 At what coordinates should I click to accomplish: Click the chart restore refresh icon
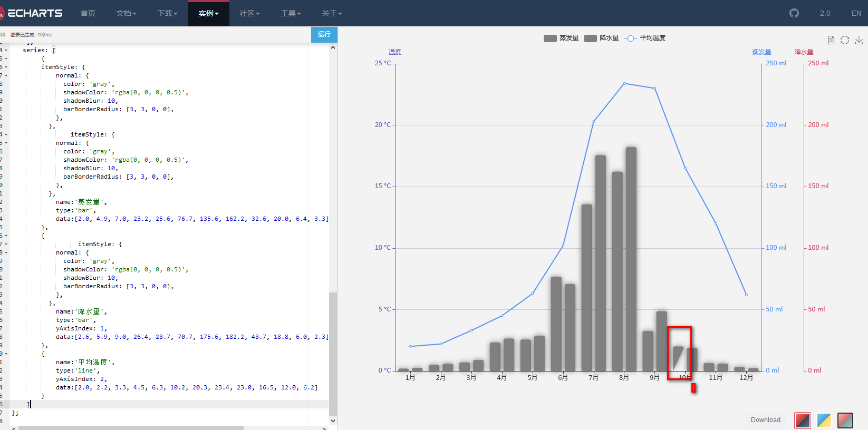(x=845, y=40)
